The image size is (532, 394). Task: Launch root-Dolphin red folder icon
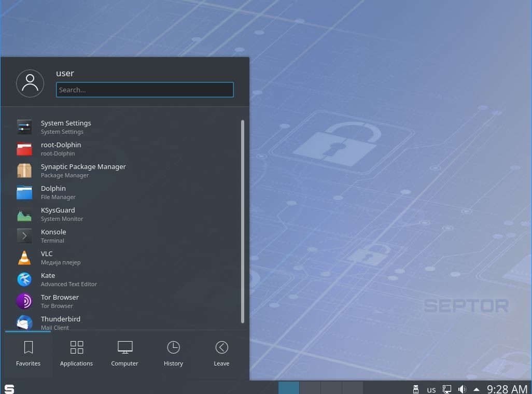click(x=24, y=149)
